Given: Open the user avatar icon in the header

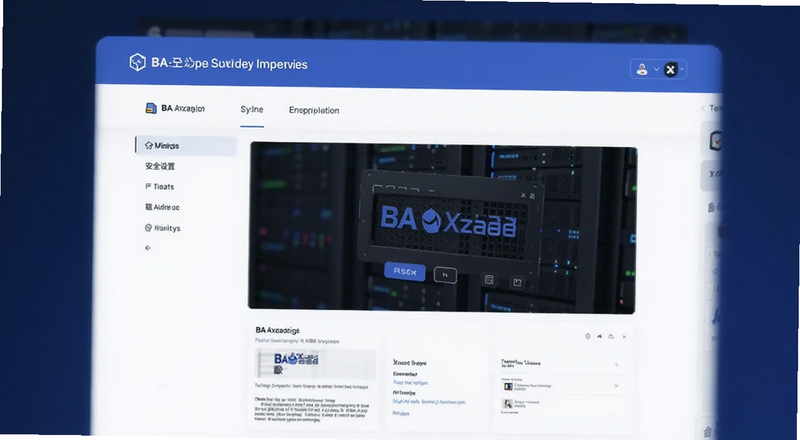Looking at the screenshot, I should point(642,69).
